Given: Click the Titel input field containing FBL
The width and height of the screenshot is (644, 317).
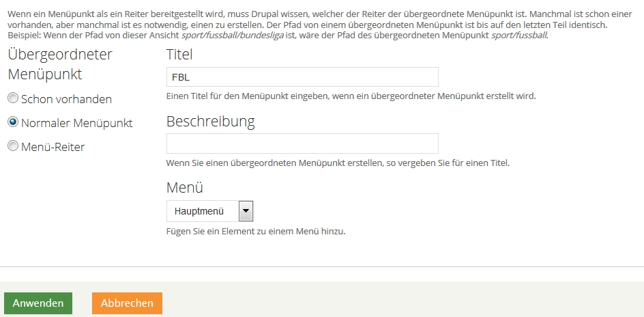Looking at the screenshot, I should click(x=302, y=77).
